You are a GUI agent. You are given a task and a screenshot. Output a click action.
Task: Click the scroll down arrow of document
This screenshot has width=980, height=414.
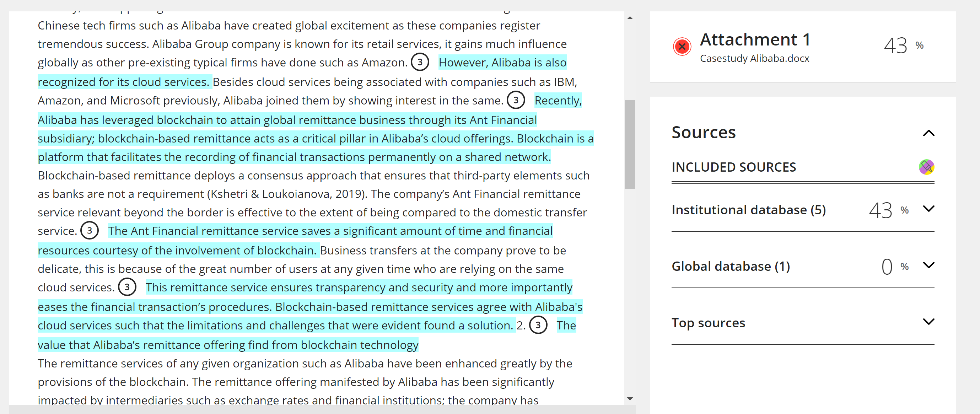(x=630, y=399)
